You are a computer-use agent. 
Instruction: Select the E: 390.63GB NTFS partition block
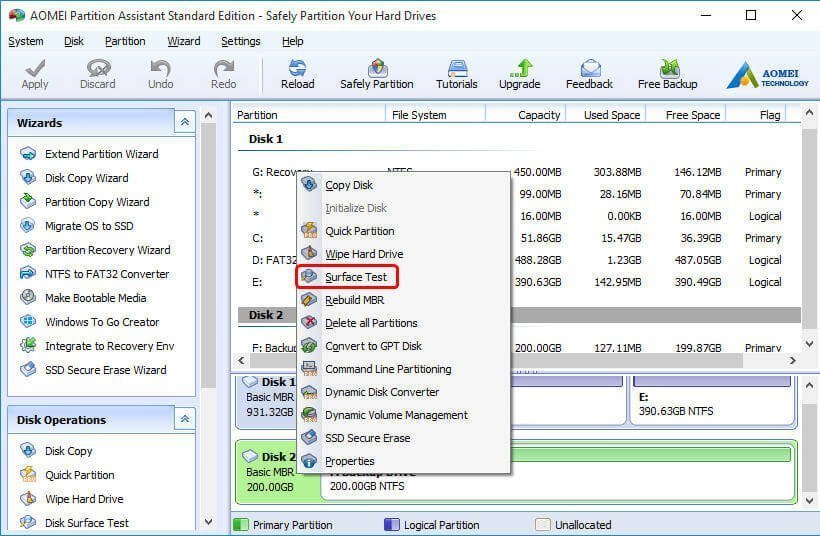point(713,401)
